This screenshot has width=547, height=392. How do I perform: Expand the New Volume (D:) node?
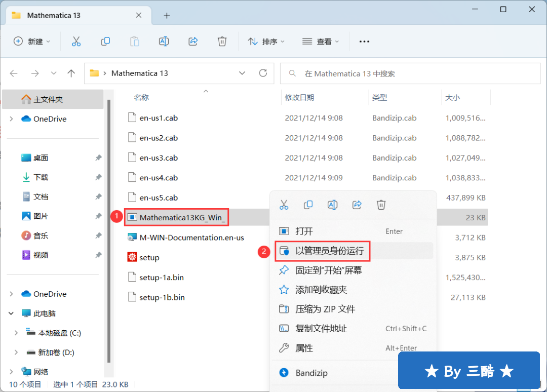click(x=16, y=352)
